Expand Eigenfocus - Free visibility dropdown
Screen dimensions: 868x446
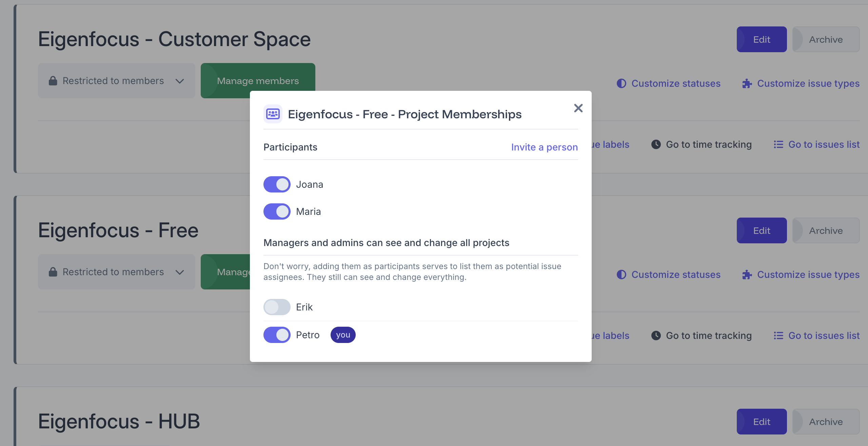tap(116, 272)
